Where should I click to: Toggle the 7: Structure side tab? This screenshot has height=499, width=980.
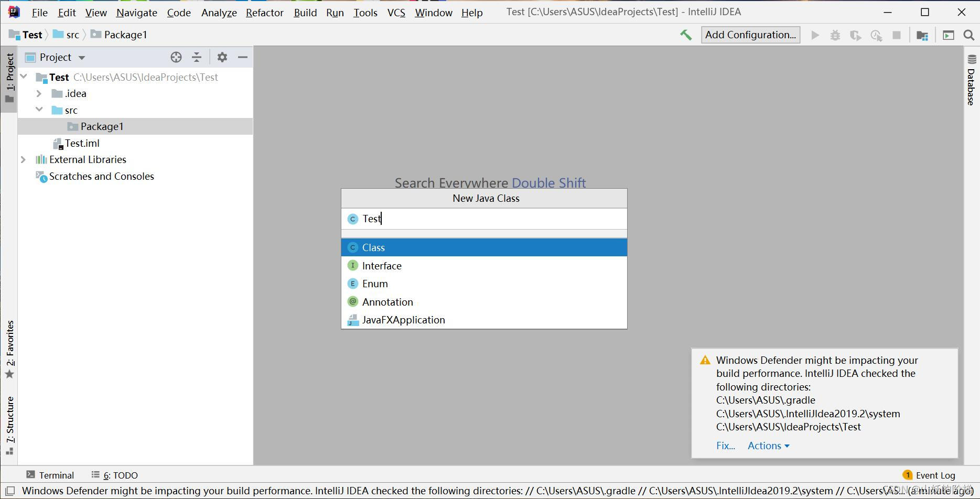[x=9, y=426]
